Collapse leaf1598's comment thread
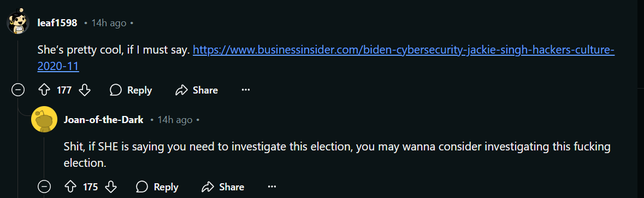 pos(17,90)
